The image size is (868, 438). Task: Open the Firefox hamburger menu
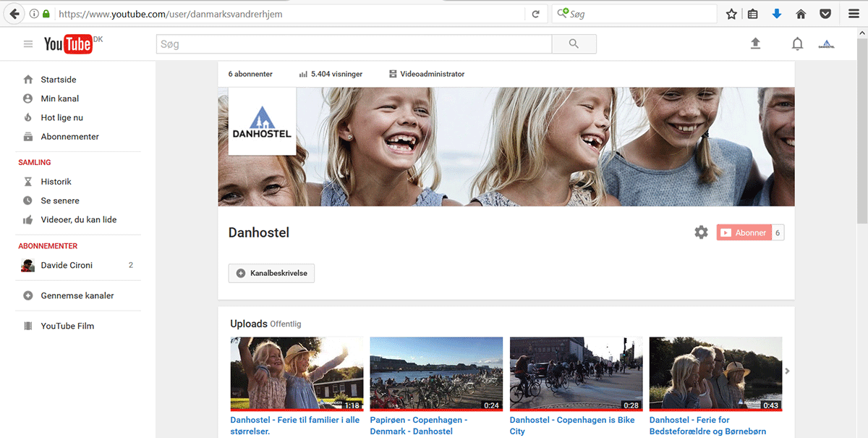[x=854, y=14]
